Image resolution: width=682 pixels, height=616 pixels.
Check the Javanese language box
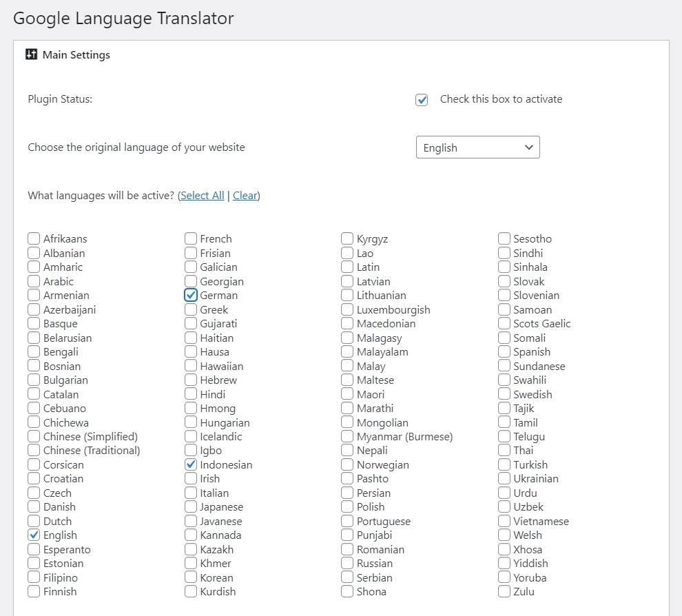pyautogui.click(x=191, y=521)
